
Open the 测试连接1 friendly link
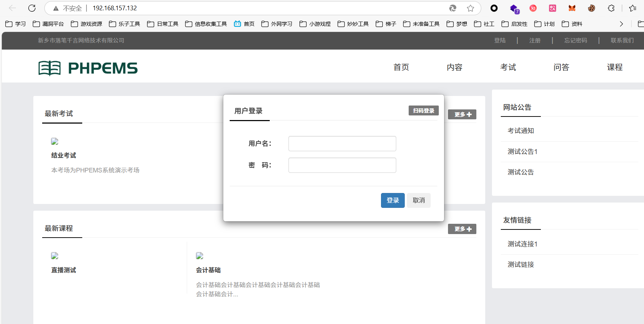click(522, 244)
